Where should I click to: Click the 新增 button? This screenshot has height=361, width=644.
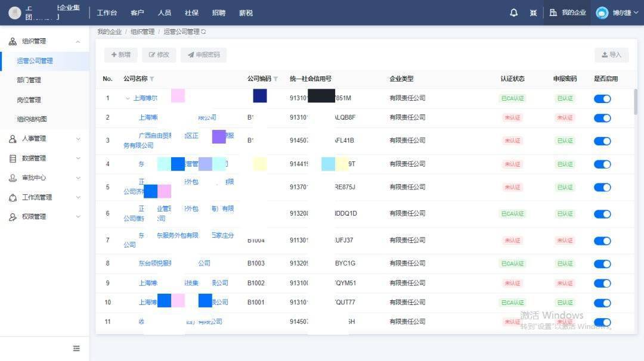pos(120,55)
